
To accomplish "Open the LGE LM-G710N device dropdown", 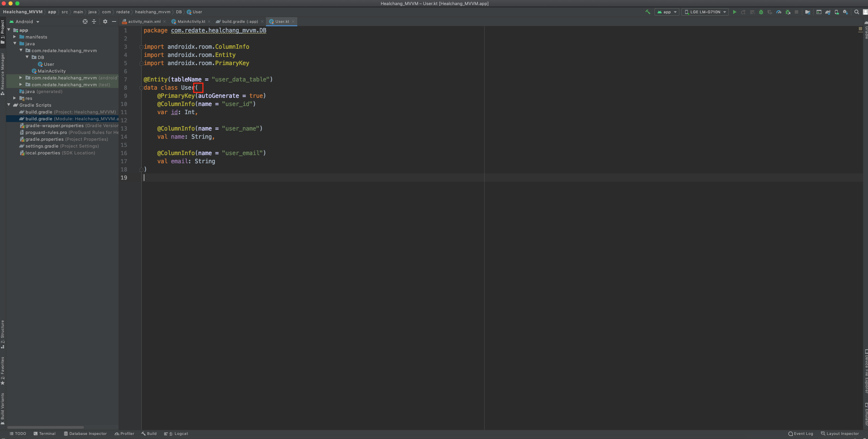I will click(705, 12).
